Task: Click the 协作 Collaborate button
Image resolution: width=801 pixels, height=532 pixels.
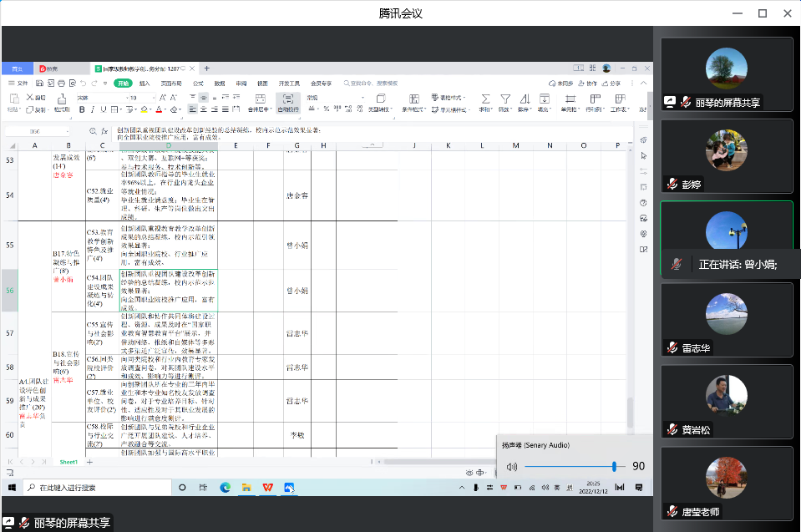Action: (588, 84)
